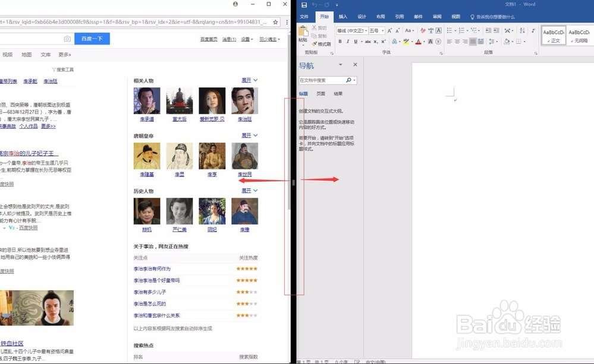594x364 pixels.
Task: Increase the paragraph indent
Action: point(496,31)
